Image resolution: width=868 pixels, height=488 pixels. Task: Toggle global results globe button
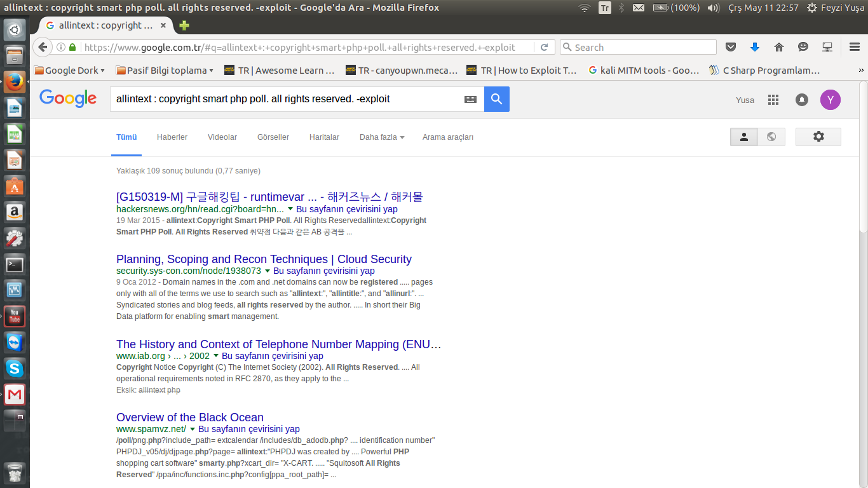click(771, 137)
